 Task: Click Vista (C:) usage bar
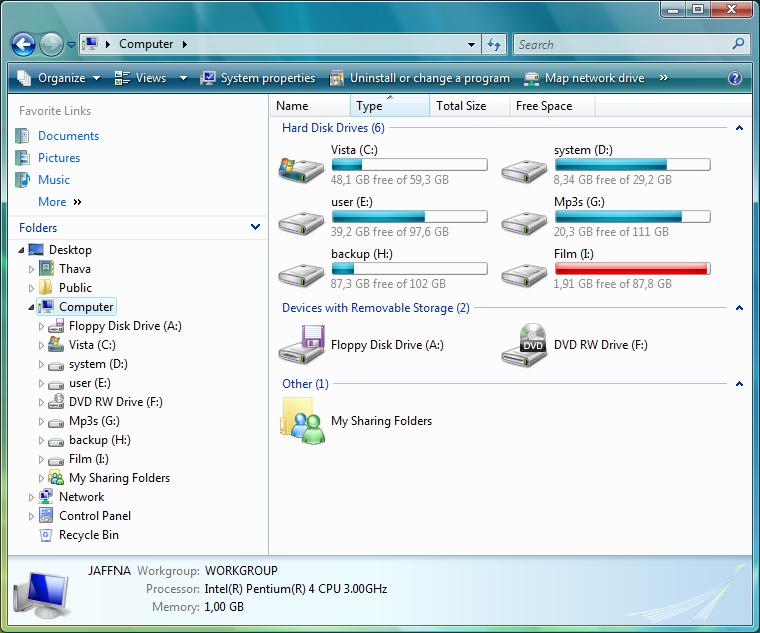(x=410, y=165)
